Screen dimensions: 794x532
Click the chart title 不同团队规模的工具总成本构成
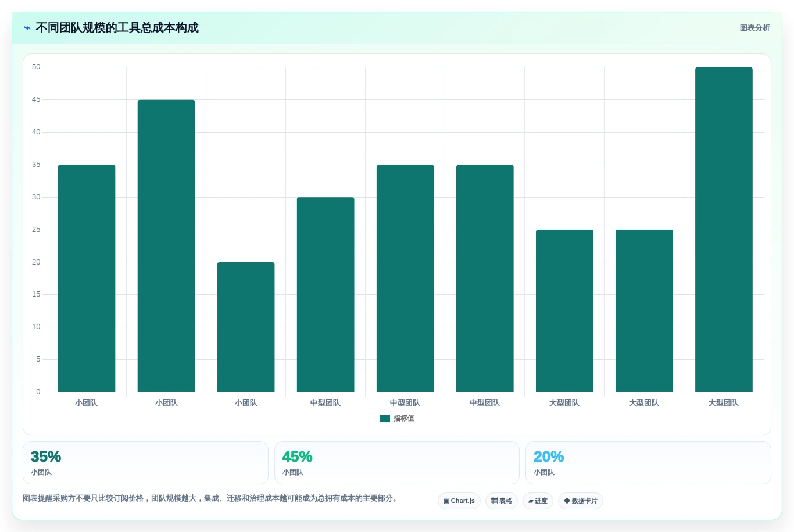tap(117, 28)
